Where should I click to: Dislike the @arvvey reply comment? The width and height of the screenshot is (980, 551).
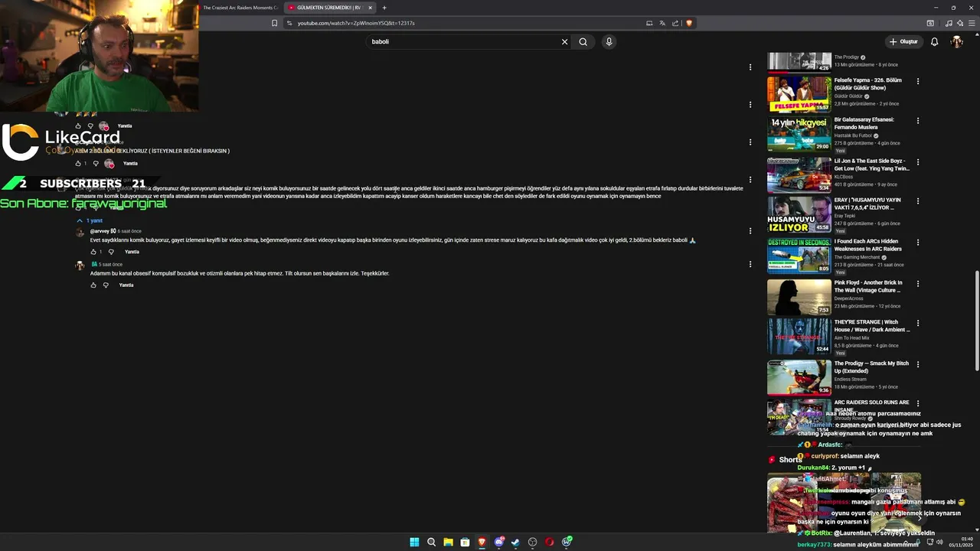(111, 252)
